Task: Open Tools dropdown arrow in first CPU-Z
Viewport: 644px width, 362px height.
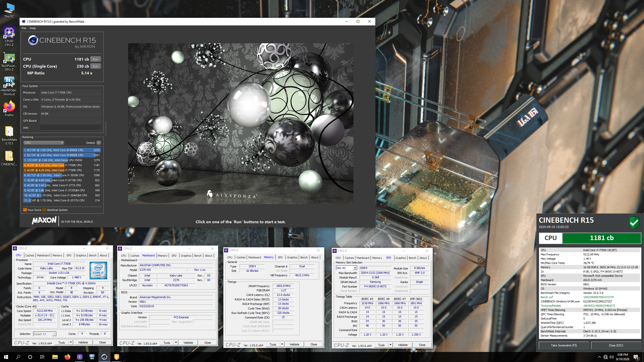Action: tap(71, 342)
